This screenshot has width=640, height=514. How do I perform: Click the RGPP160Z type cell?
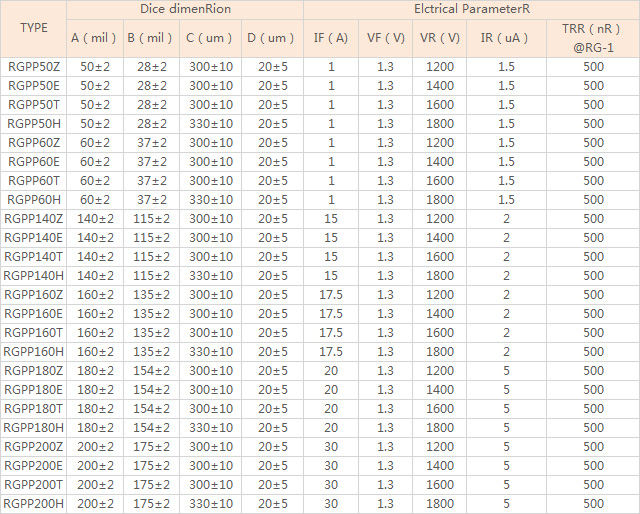pos(34,294)
